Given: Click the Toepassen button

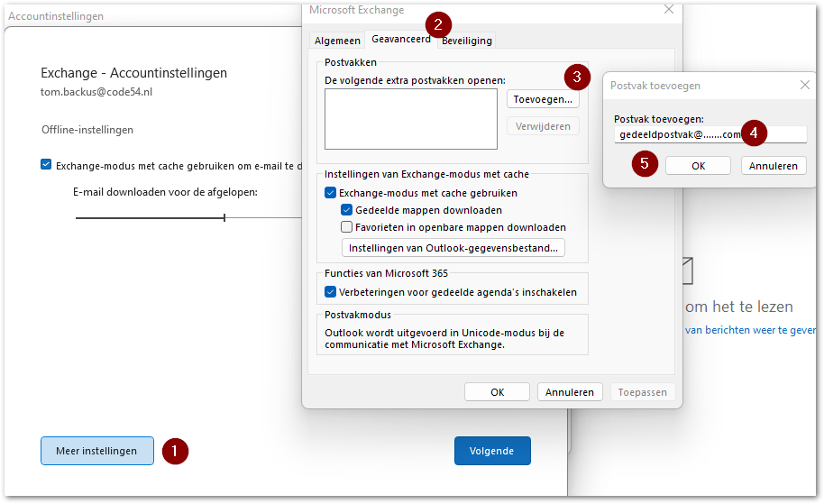Looking at the screenshot, I should click(642, 392).
